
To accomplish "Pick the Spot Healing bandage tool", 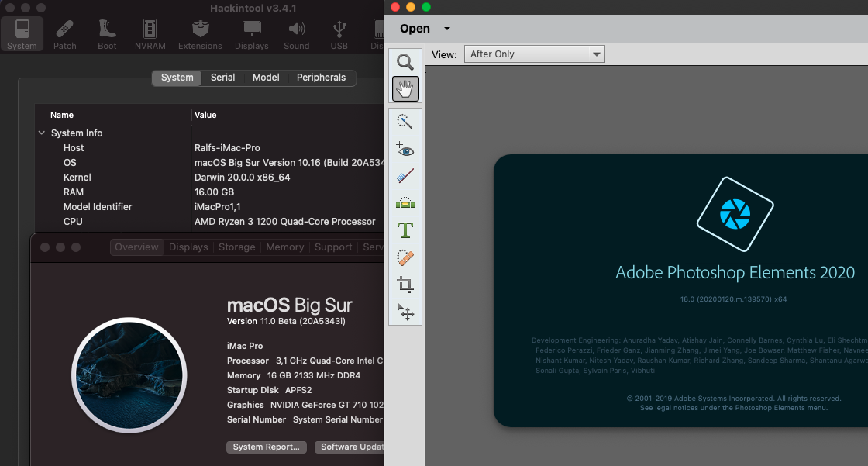I will tap(405, 257).
